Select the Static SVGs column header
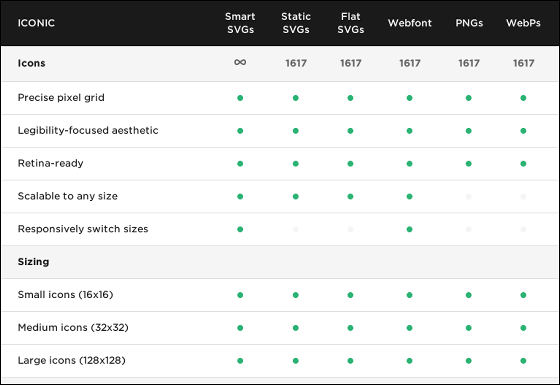This screenshot has width=560, height=385. pyautogui.click(x=296, y=23)
